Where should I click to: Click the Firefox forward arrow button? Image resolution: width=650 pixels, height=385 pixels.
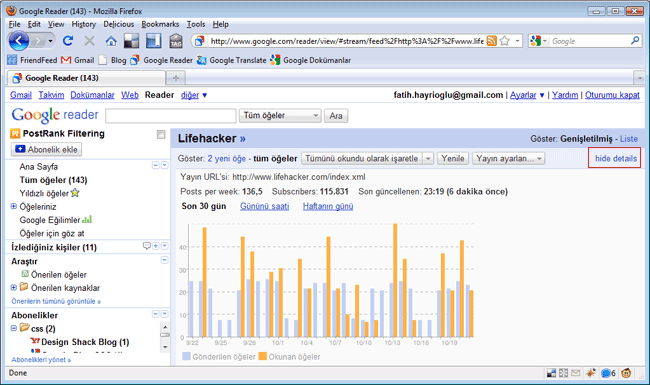[x=39, y=41]
